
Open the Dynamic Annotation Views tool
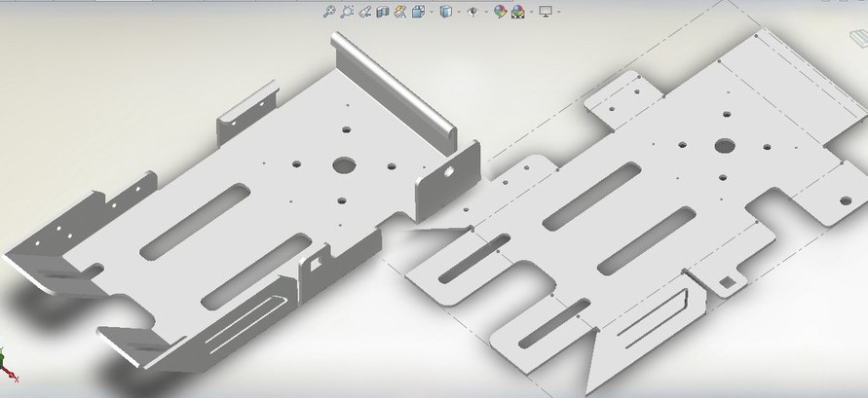pyautogui.click(x=400, y=12)
